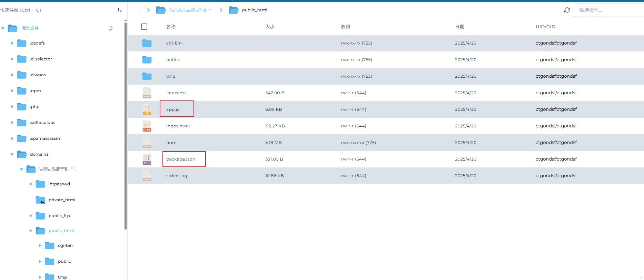Open the tree settings icon beside 我的文件
This screenshot has height=280, width=644.
(111, 28)
